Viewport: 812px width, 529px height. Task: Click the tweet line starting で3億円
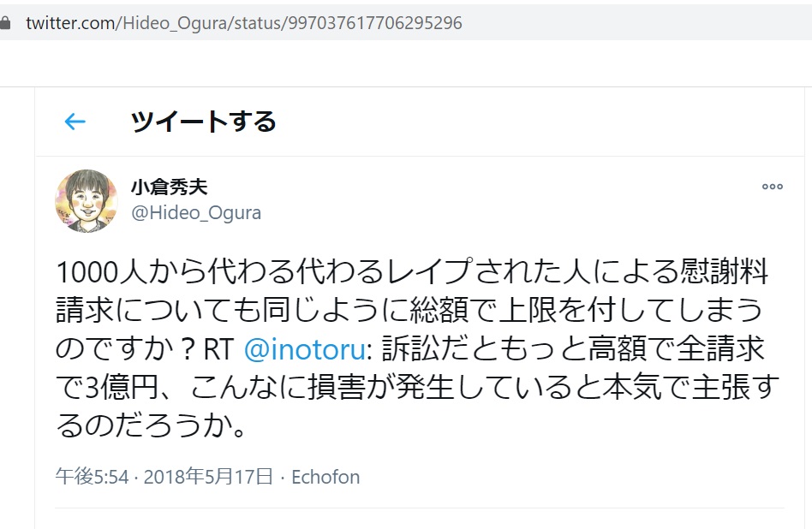[x=411, y=388]
